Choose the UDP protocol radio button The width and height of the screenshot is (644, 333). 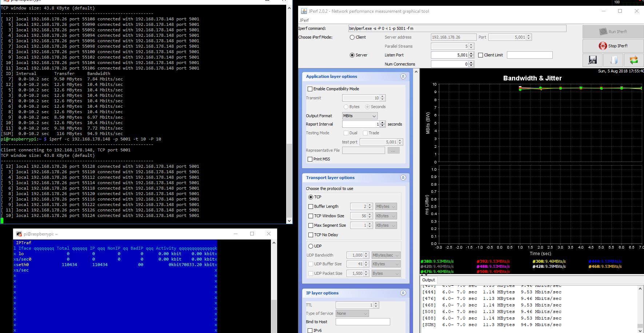pos(311,246)
